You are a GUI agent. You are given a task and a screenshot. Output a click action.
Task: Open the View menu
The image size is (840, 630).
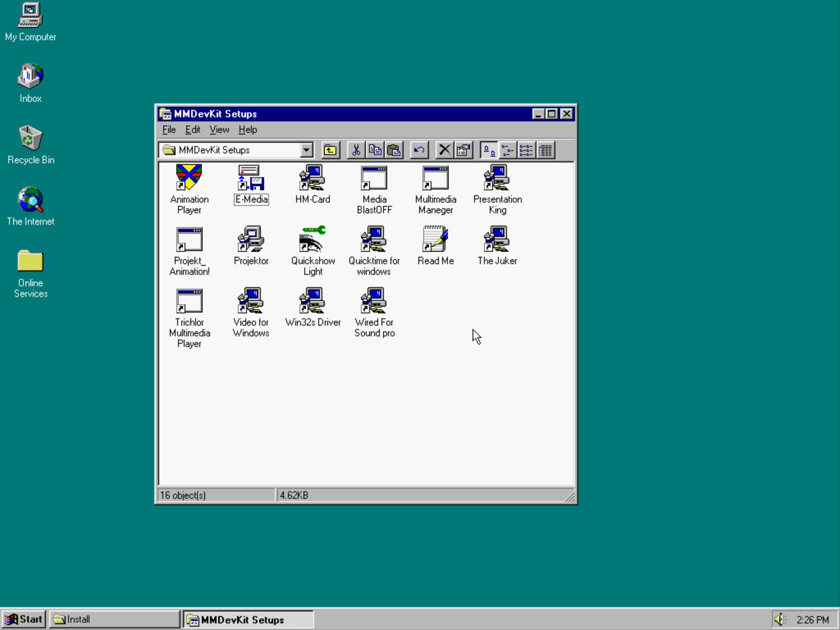(219, 130)
